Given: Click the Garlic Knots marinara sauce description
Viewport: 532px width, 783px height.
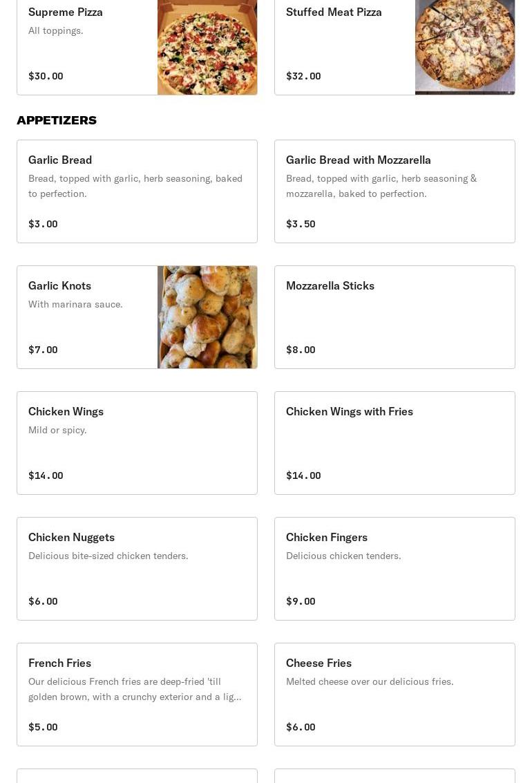Looking at the screenshot, I should click(75, 304).
